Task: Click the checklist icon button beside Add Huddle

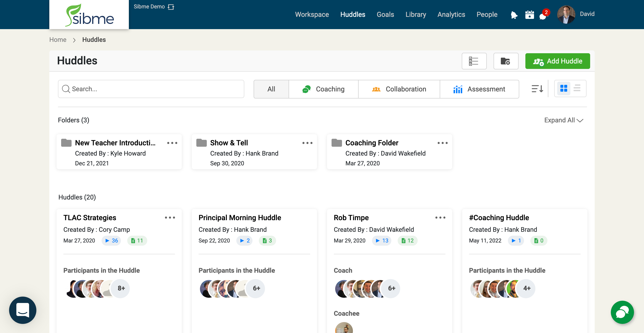Action: pyautogui.click(x=474, y=61)
